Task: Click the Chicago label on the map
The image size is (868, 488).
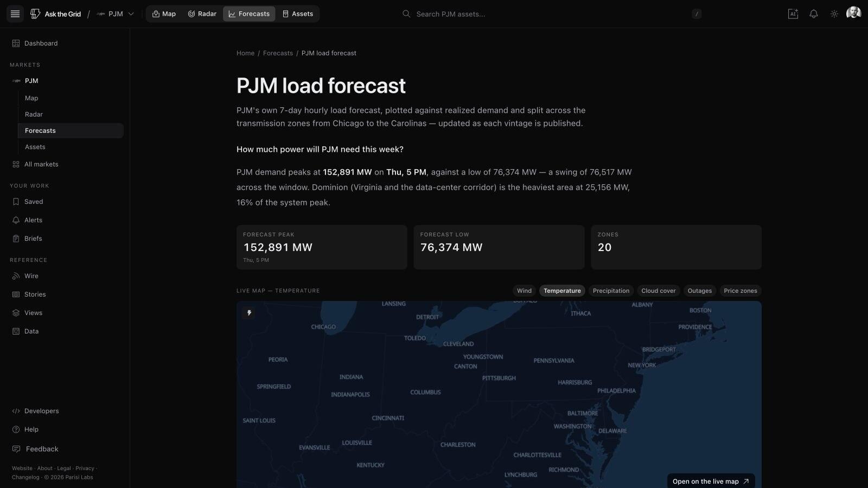Action: point(323,327)
